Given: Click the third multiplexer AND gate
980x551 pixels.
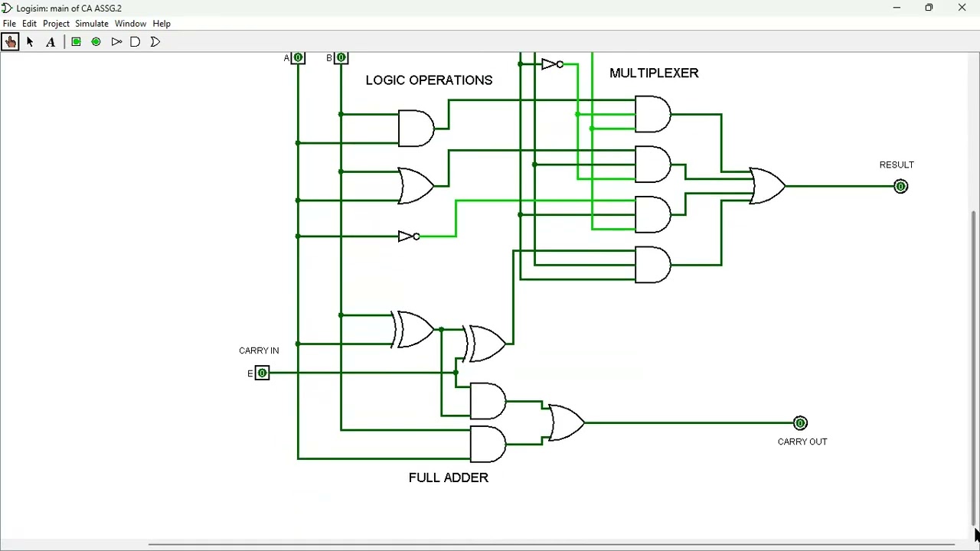Looking at the screenshot, I should [653, 214].
